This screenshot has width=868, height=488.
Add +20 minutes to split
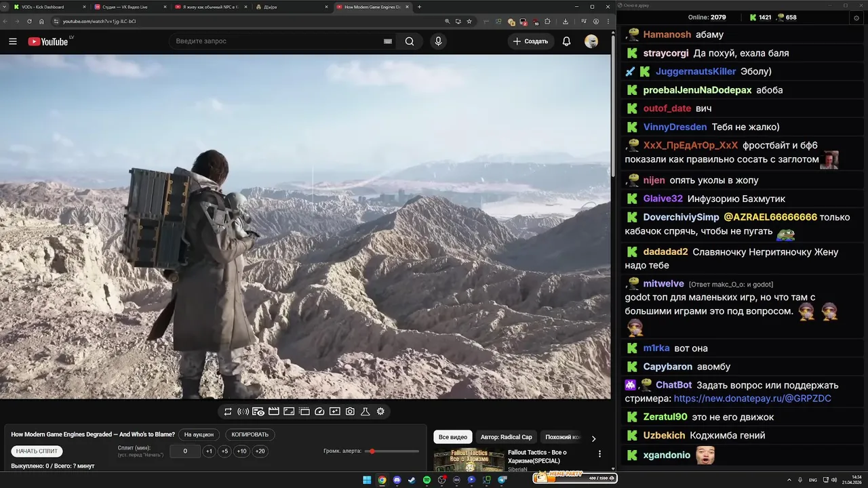tap(260, 451)
